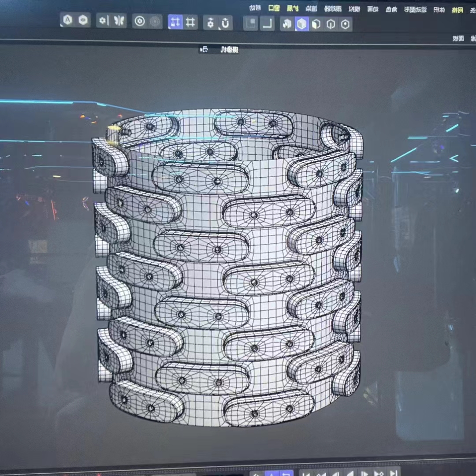Open the 运动图形 menu

[x=415, y=10]
